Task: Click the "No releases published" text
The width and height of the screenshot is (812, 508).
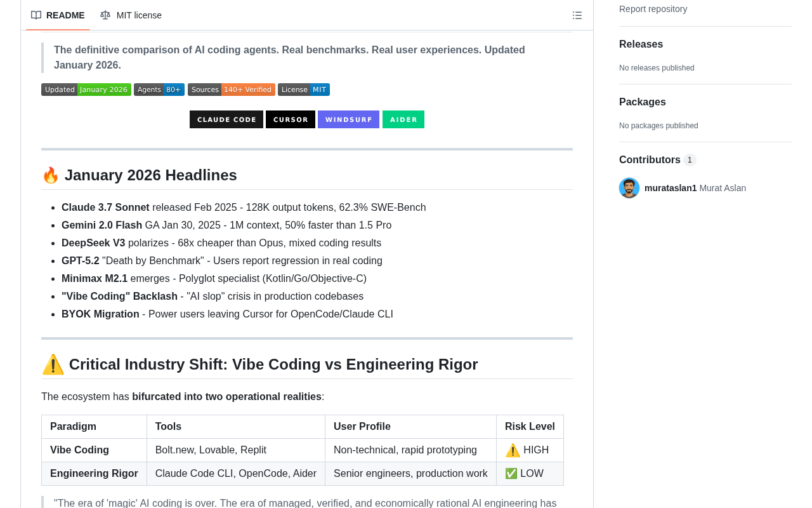Action: 657,68
